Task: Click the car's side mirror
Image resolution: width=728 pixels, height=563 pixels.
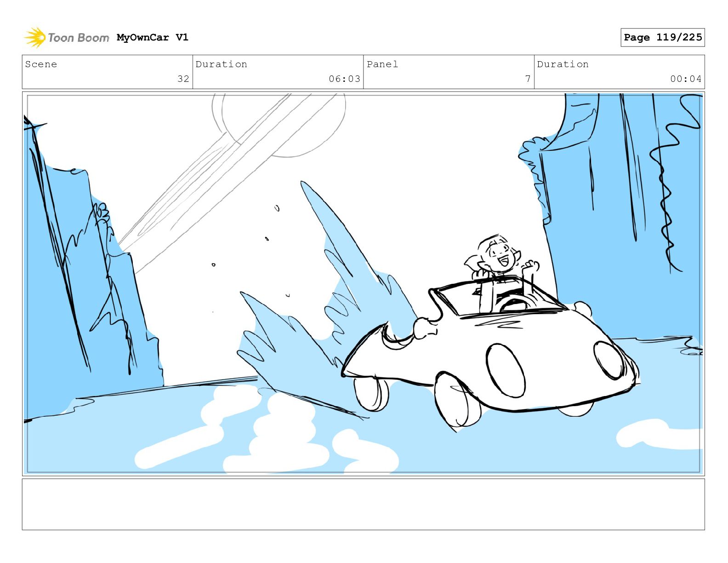Action: pyautogui.click(x=425, y=328)
